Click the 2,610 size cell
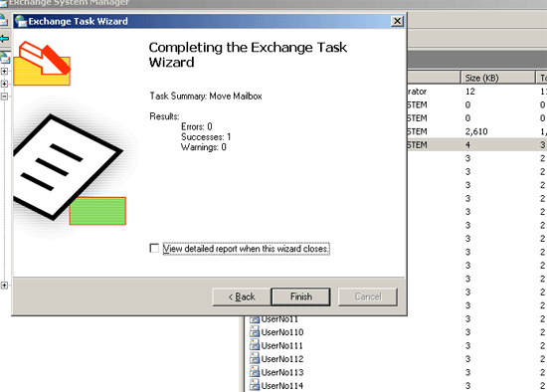The height and width of the screenshot is (392, 547). 476,131
